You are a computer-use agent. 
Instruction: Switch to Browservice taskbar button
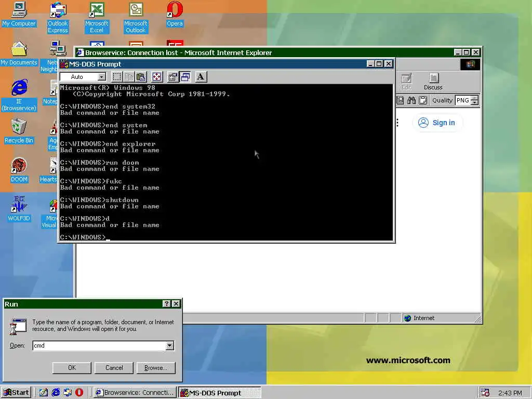point(135,393)
